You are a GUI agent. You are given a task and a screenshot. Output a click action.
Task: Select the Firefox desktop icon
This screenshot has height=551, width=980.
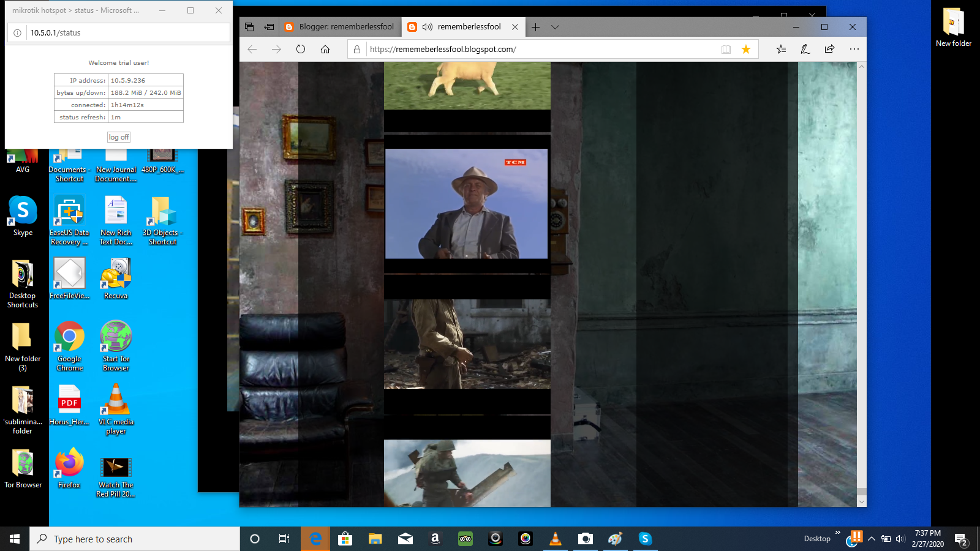tap(69, 468)
